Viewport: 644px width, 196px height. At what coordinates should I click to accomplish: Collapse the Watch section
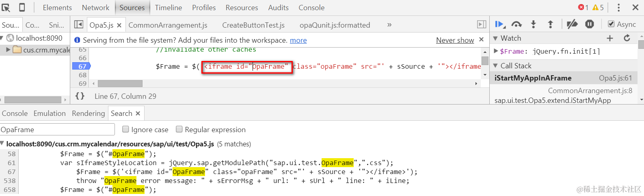coord(495,38)
